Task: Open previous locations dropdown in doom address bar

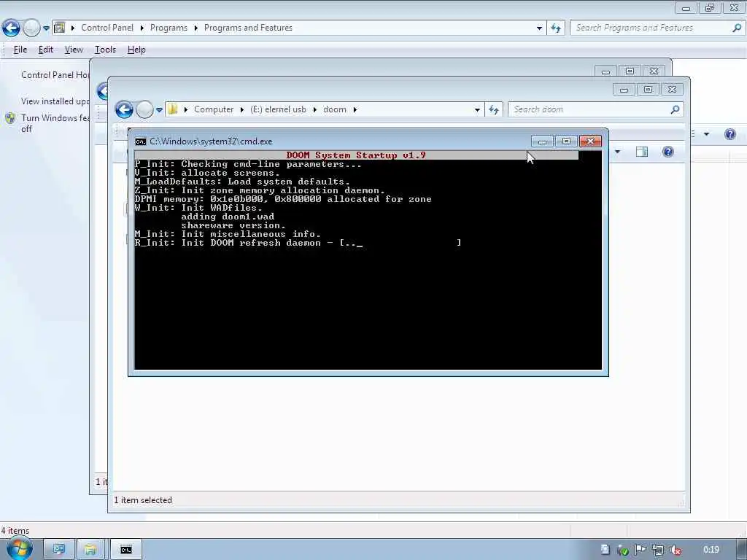Action: click(x=477, y=109)
